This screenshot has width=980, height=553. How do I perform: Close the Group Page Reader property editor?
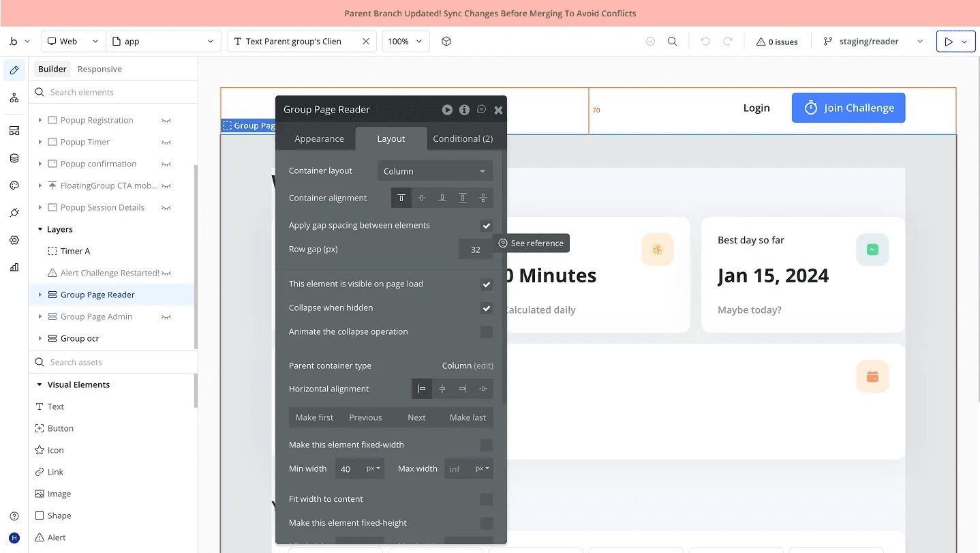coord(498,110)
